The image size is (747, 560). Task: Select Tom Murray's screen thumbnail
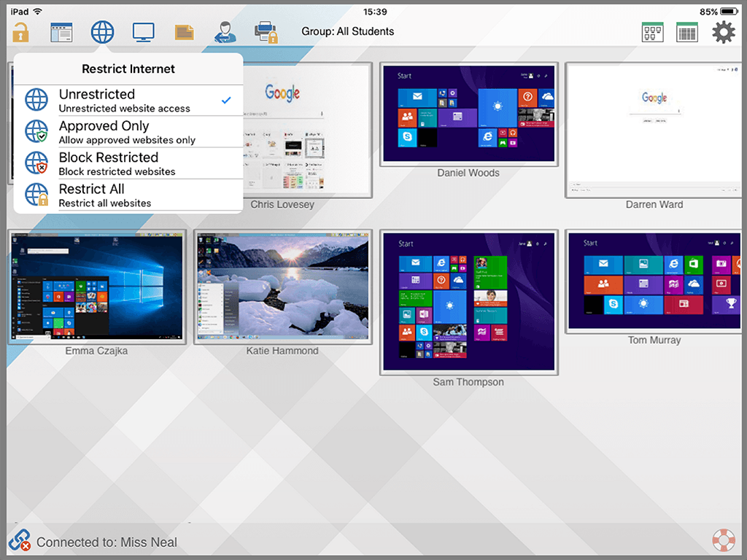click(654, 281)
